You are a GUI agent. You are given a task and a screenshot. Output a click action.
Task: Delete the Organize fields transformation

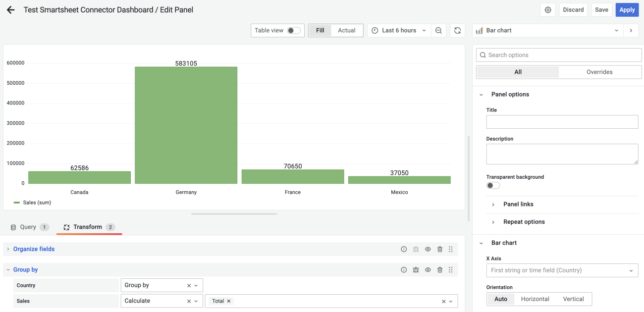(x=439, y=249)
